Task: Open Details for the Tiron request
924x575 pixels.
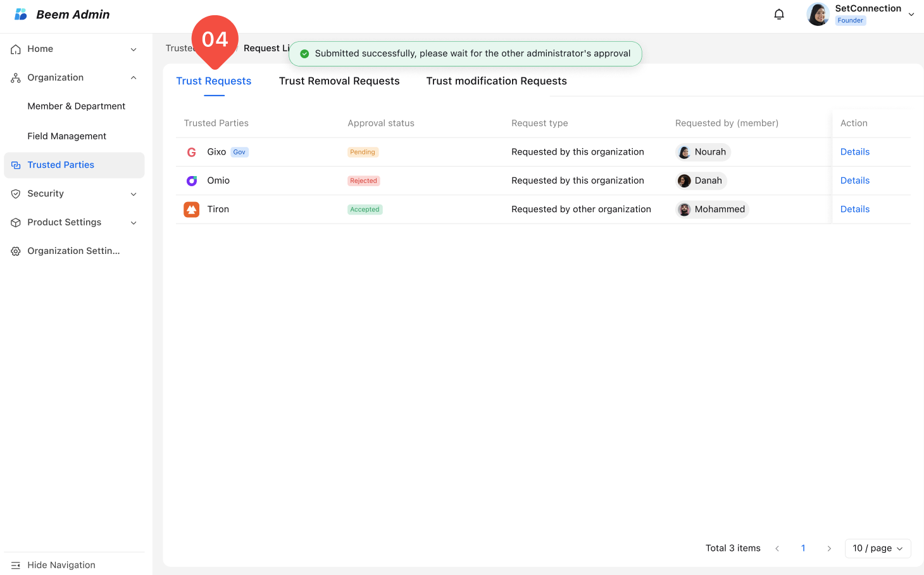Action: pyautogui.click(x=854, y=209)
